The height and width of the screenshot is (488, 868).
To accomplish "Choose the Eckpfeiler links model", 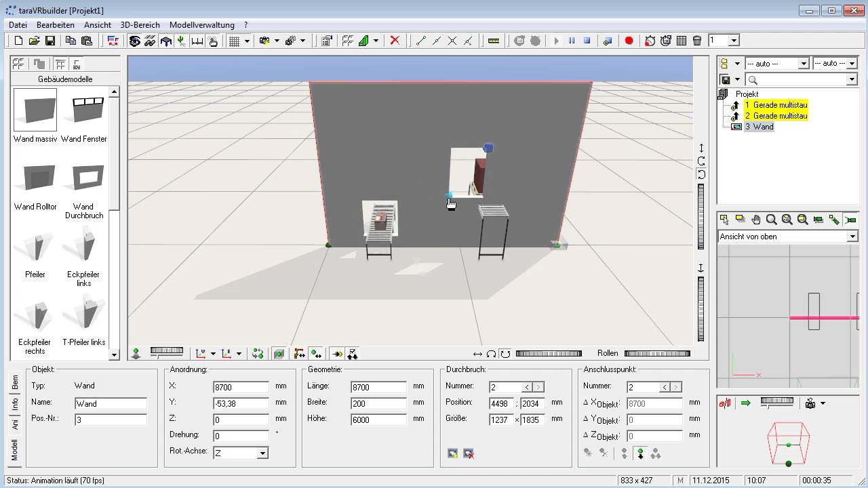I will click(x=83, y=256).
